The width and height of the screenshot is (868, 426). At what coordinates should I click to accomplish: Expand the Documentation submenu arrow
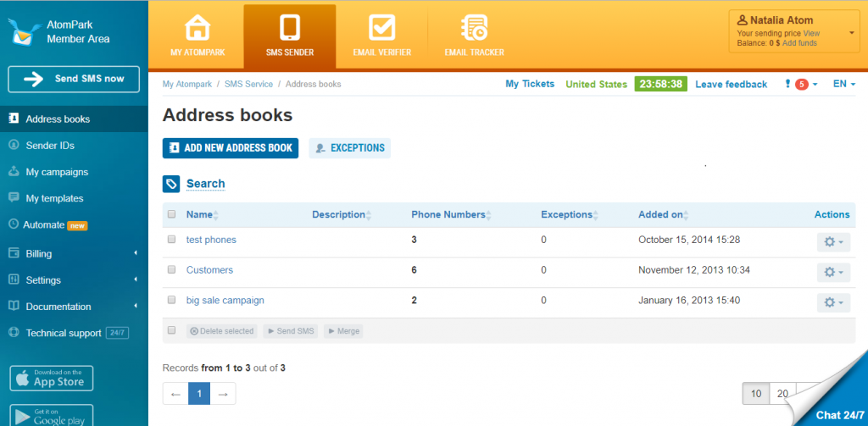point(136,306)
